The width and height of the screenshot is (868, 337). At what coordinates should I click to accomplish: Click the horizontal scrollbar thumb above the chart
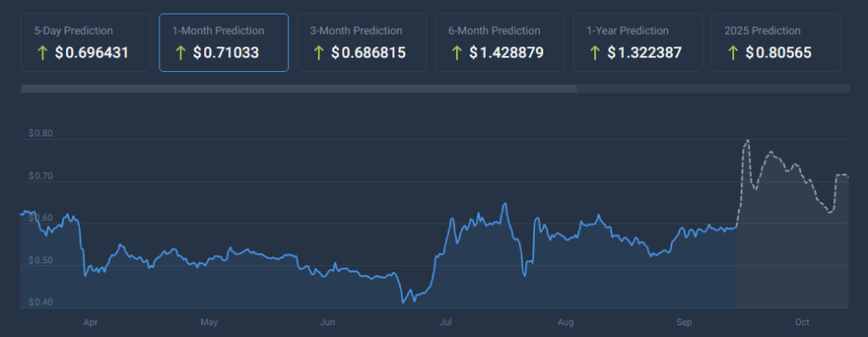coord(299,89)
